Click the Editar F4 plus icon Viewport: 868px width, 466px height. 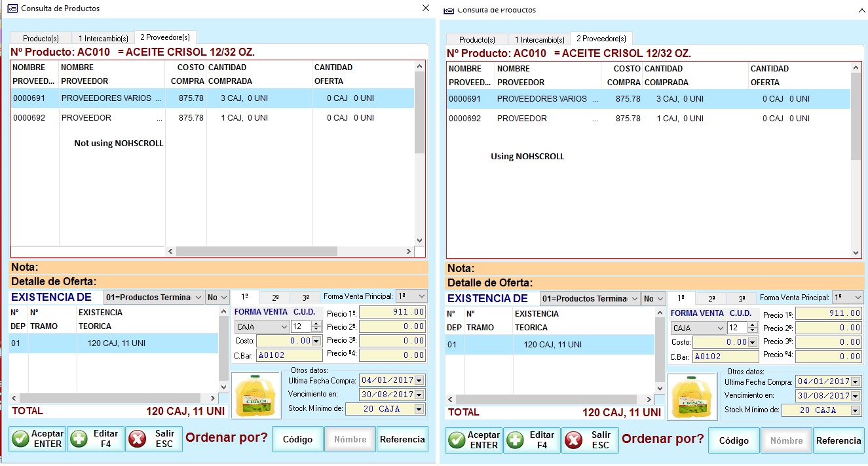tap(79, 439)
